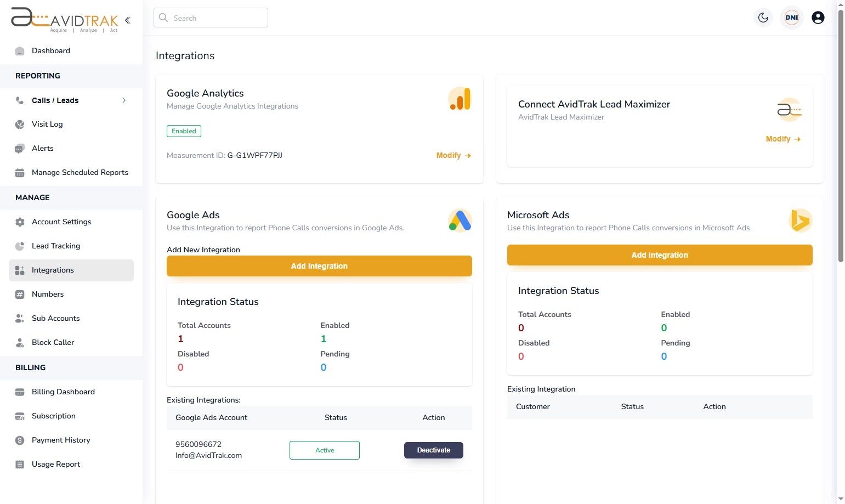Modify the Google Analytics integration

click(x=453, y=155)
